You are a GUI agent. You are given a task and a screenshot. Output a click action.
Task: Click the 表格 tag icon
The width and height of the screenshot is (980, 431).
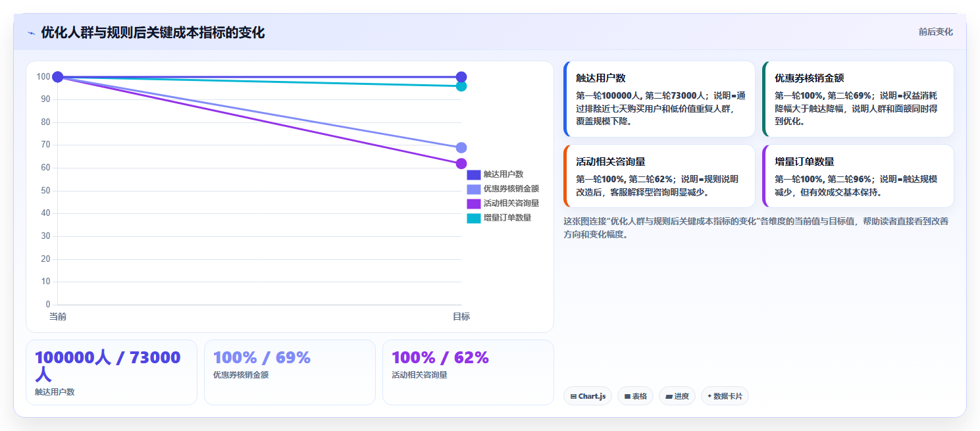[627, 397]
